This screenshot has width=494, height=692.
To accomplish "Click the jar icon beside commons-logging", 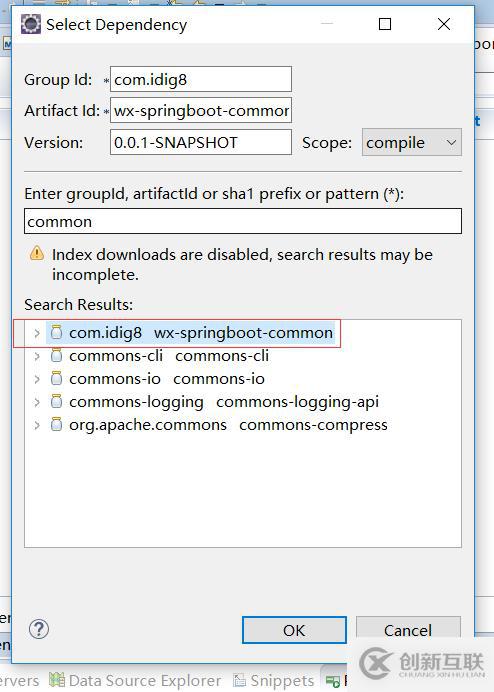I will click(x=57, y=401).
